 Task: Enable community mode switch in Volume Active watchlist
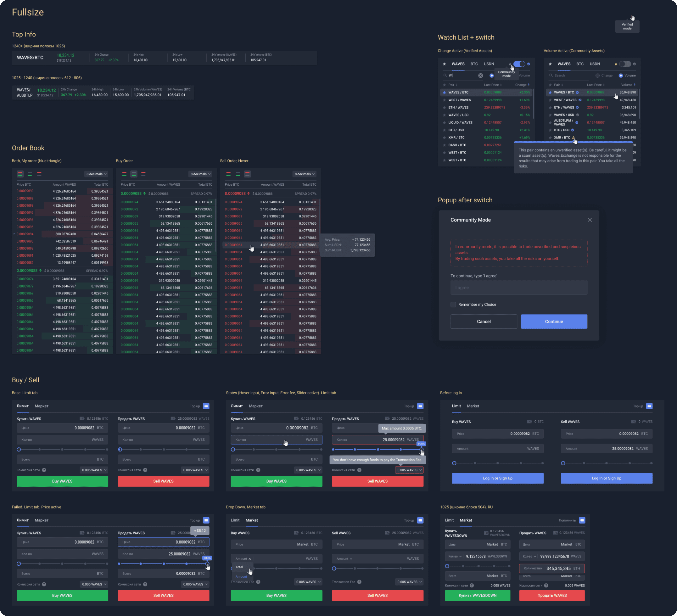point(625,64)
